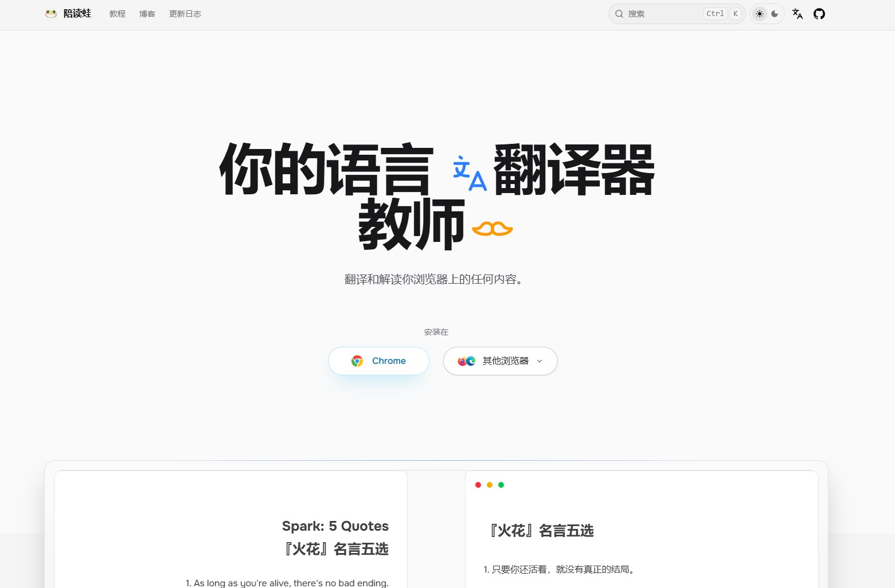Click the 安装在 label
The width and height of the screenshot is (895, 588).
tap(436, 332)
